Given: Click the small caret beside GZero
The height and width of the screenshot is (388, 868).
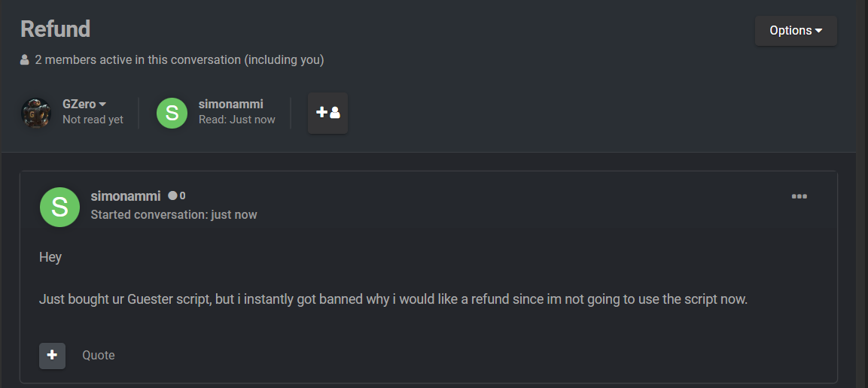Looking at the screenshot, I should point(102,105).
